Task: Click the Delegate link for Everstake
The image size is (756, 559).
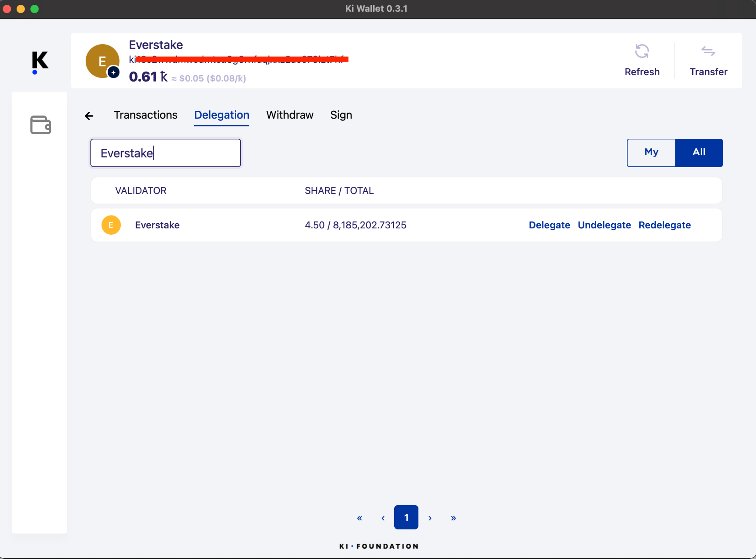Action: pos(549,225)
